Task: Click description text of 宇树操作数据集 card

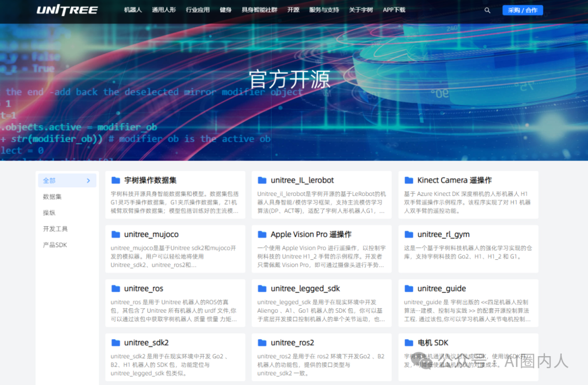Action: tap(175, 202)
